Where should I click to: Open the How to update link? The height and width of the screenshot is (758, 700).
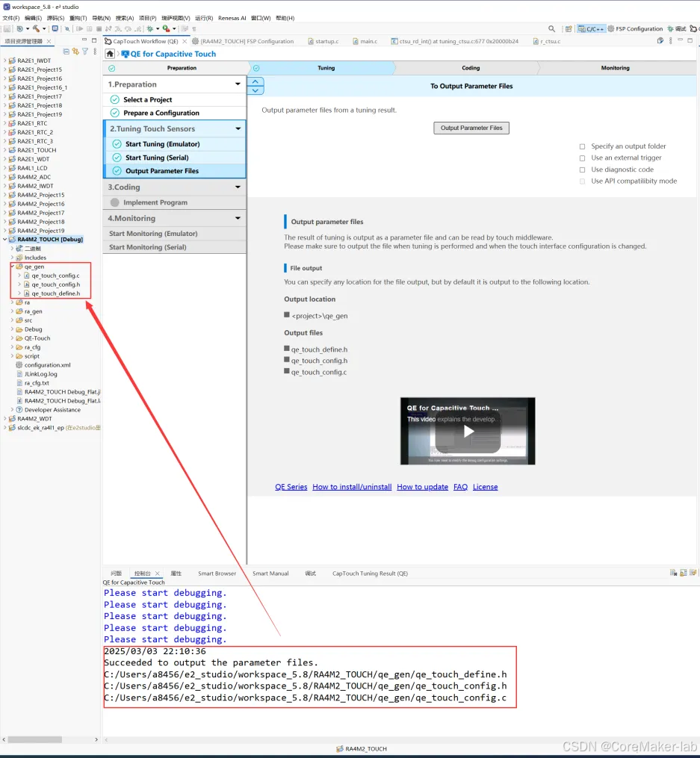pos(423,487)
